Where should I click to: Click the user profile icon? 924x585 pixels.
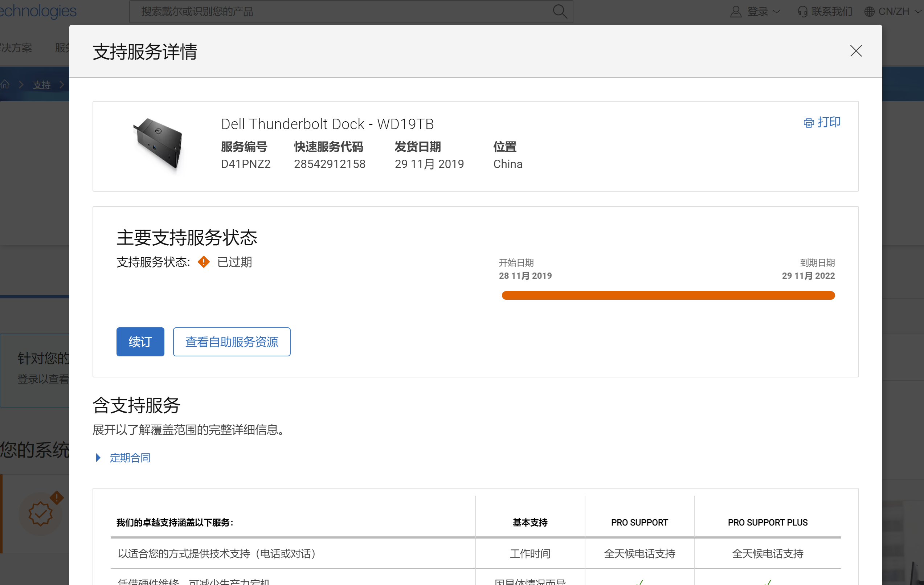tap(735, 12)
